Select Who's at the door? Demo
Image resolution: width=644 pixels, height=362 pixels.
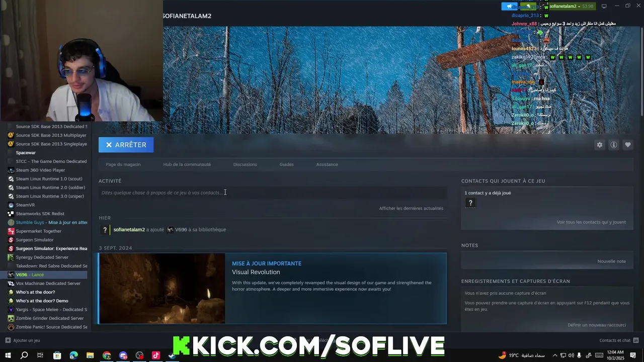pyautogui.click(x=42, y=301)
